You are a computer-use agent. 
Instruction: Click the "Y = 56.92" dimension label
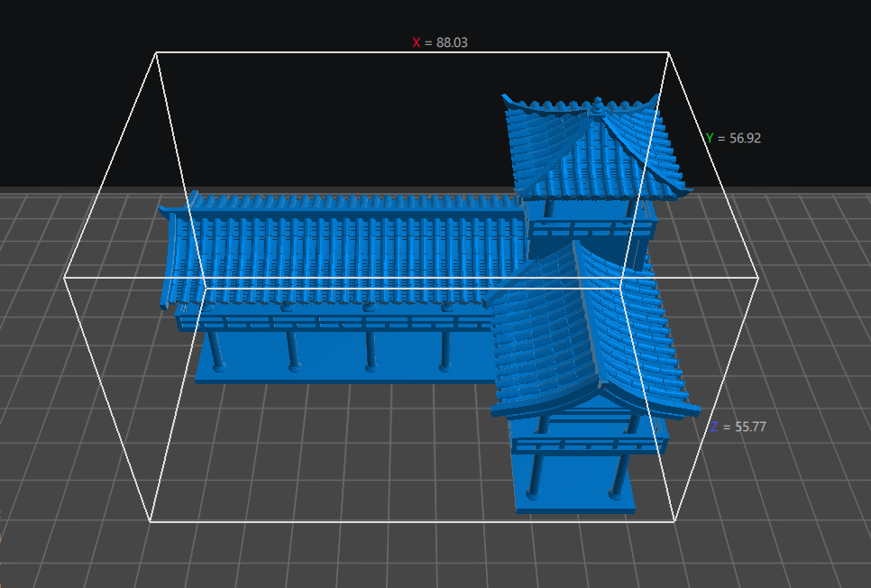733,138
